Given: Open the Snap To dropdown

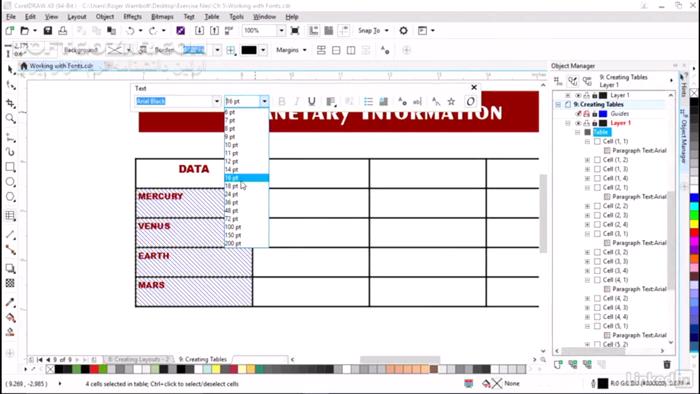Looking at the screenshot, I should click(374, 31).
